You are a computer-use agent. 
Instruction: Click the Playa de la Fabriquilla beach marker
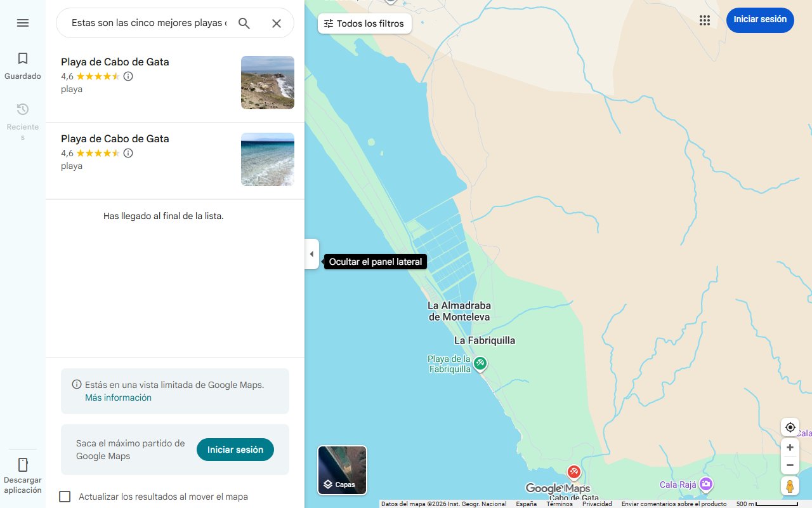(x=480, y=363)
